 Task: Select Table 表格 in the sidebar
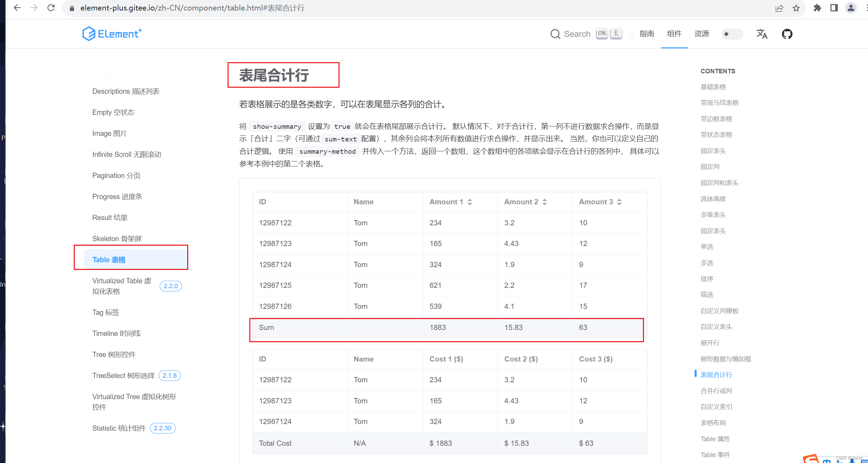coord(109,260)
